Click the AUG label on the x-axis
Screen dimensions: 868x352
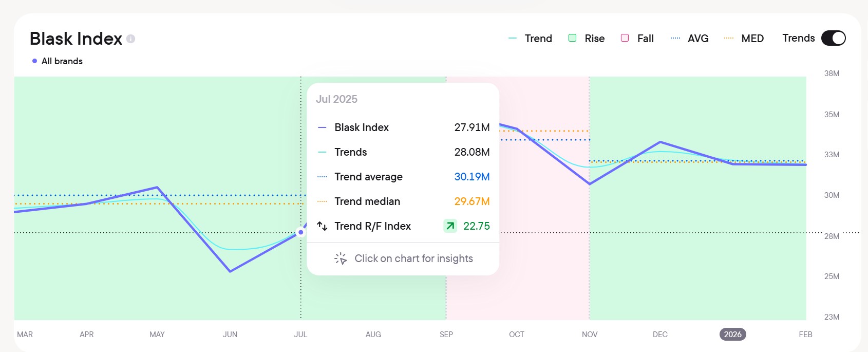[x=373, y=335]
